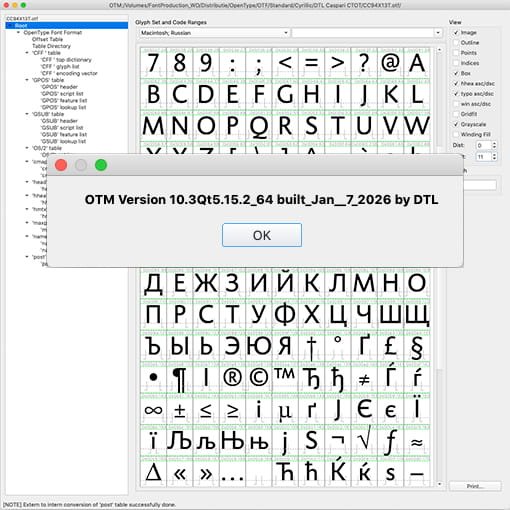Select 'GPOS' lookup list tree item
This screenshot has width=510, height=510.
(63, 107)
